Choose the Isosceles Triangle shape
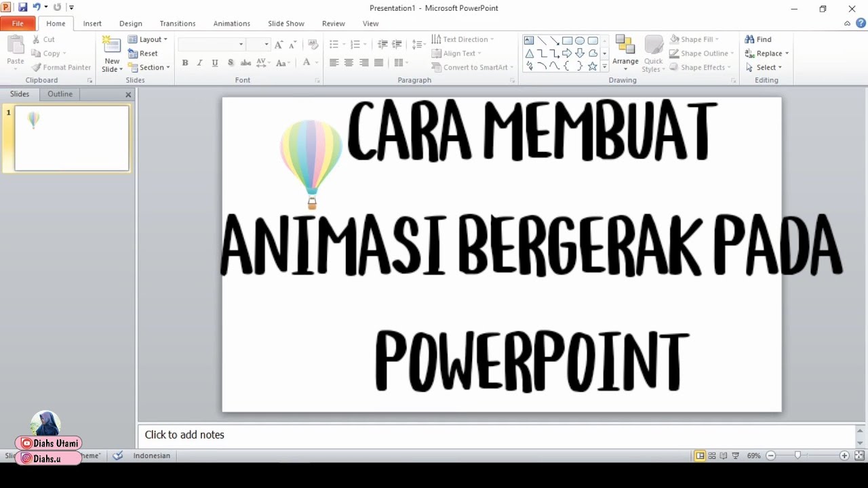This screenshot has width=868, height=488. [529, 54]
